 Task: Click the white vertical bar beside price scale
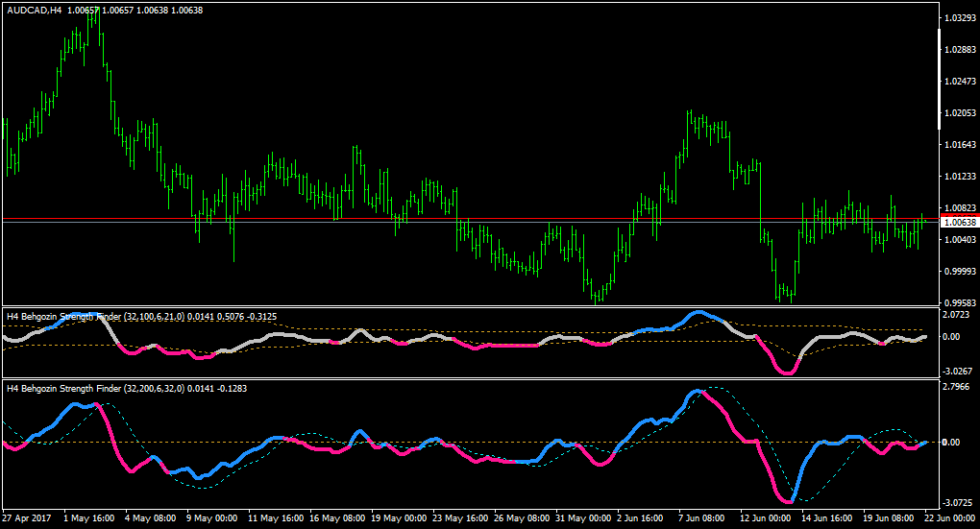point(939,78)
